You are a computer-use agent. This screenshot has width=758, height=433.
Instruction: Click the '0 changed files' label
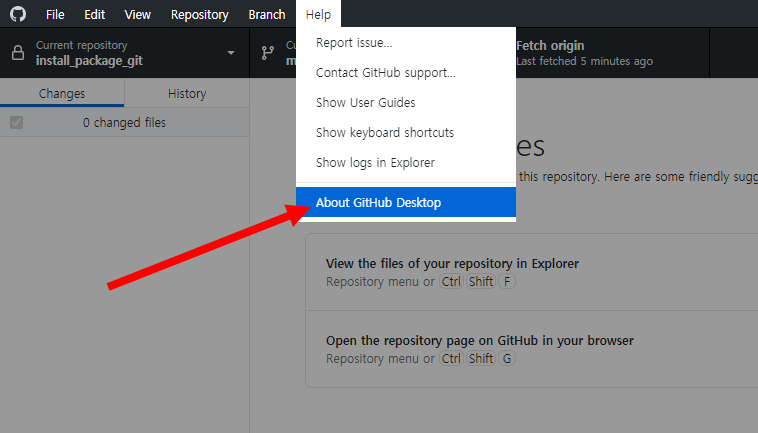(x=124, y=123)
